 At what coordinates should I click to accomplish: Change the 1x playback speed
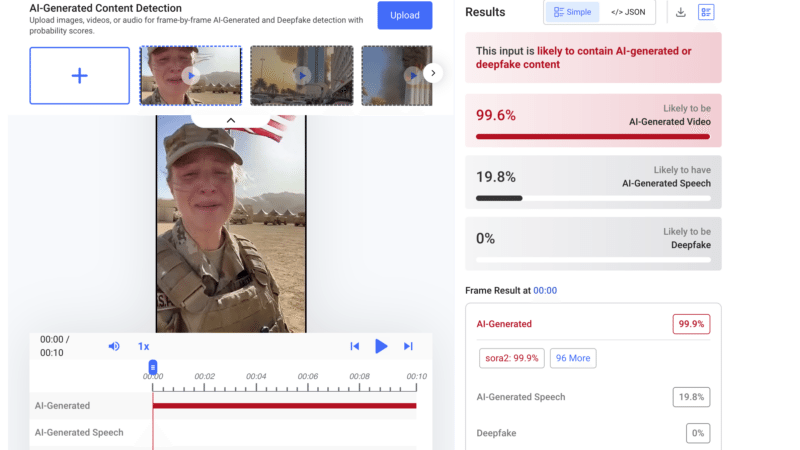pyautogui.click(x=143, y=346)
